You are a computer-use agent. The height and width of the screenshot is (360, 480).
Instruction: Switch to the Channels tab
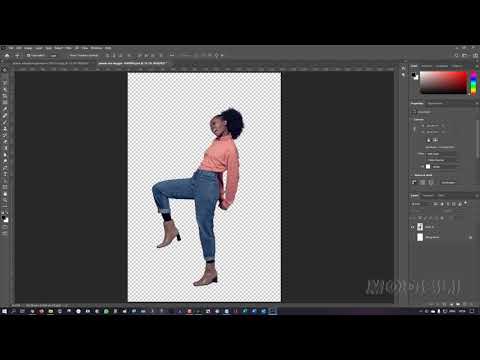(x=429, y=196)
